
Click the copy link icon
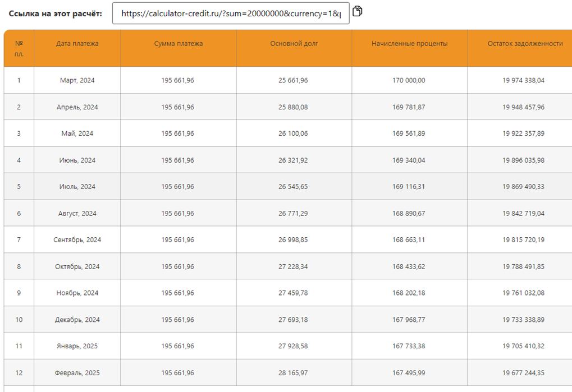coord(358,11)
